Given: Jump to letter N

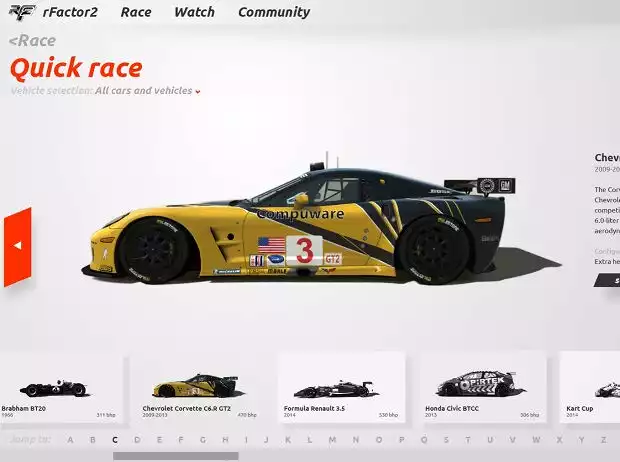Looking at the screenshot, I should [355, 440].
